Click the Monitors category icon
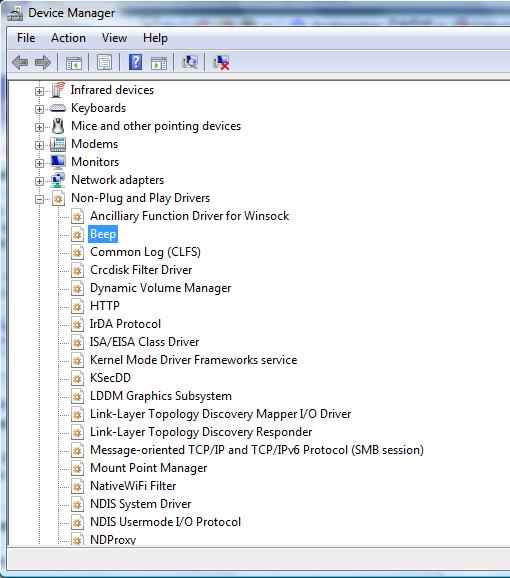Viewport: 510px width, 578px height. [58, 162]
